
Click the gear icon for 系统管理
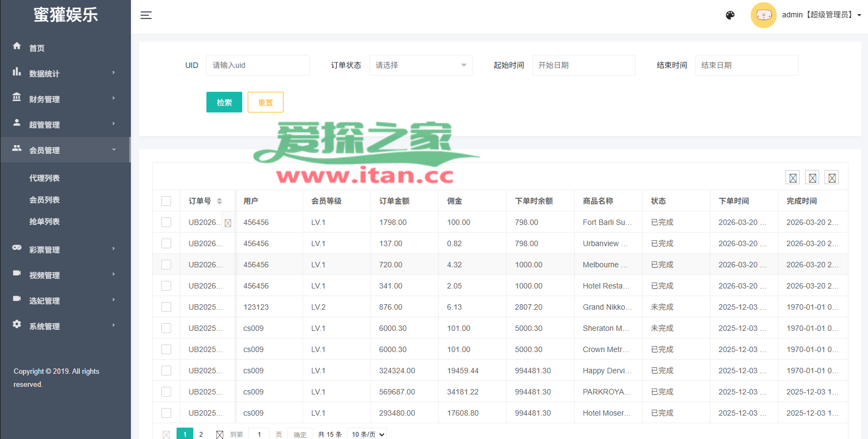[x=17, y=324]
